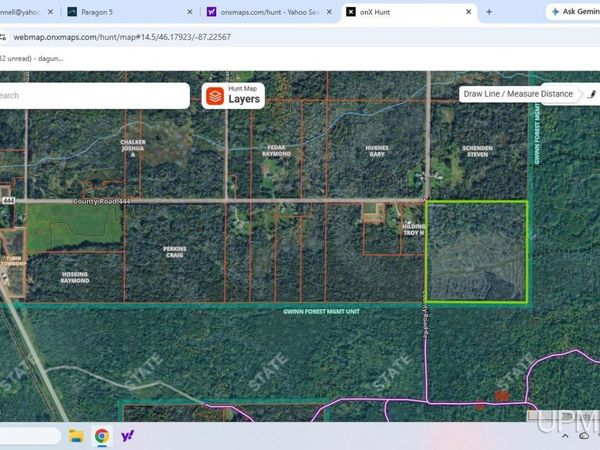Show hidden system tray icons
Image resolution: width=600 pixels, height=450 pixels.
coord(565,436)
